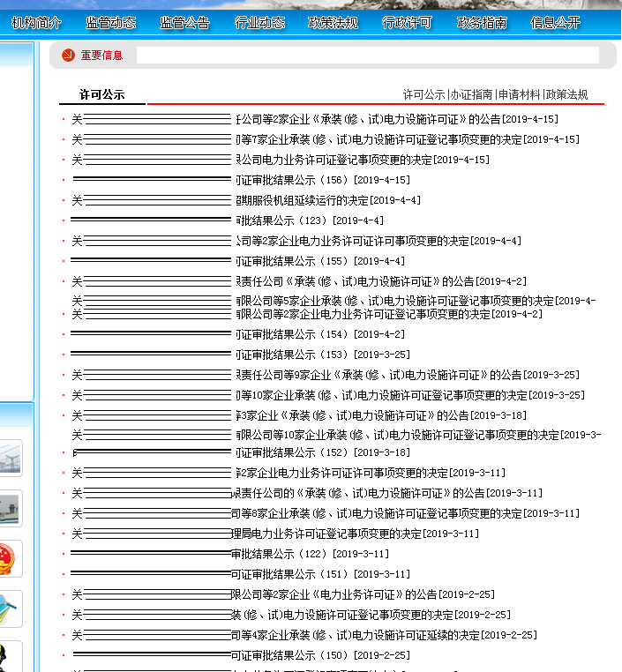
Task: Click the 重要信息 scrolling text field
Action: [x=367, y=56]
